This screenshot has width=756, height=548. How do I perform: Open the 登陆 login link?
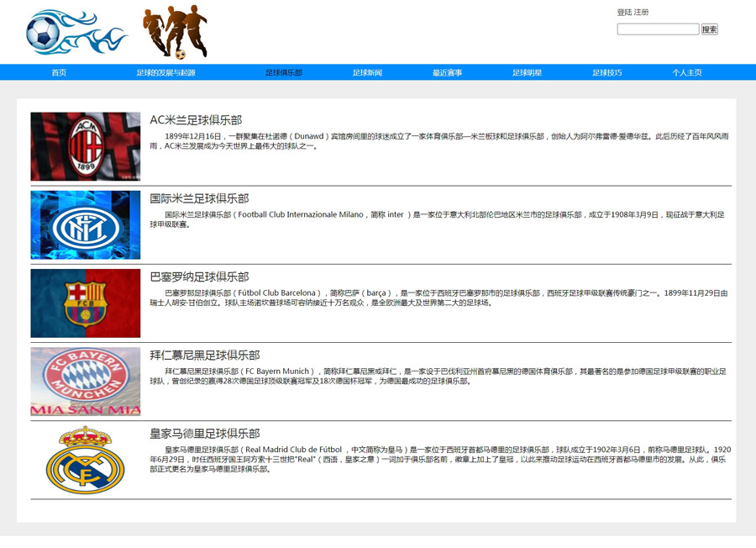(x=624, y=12)
